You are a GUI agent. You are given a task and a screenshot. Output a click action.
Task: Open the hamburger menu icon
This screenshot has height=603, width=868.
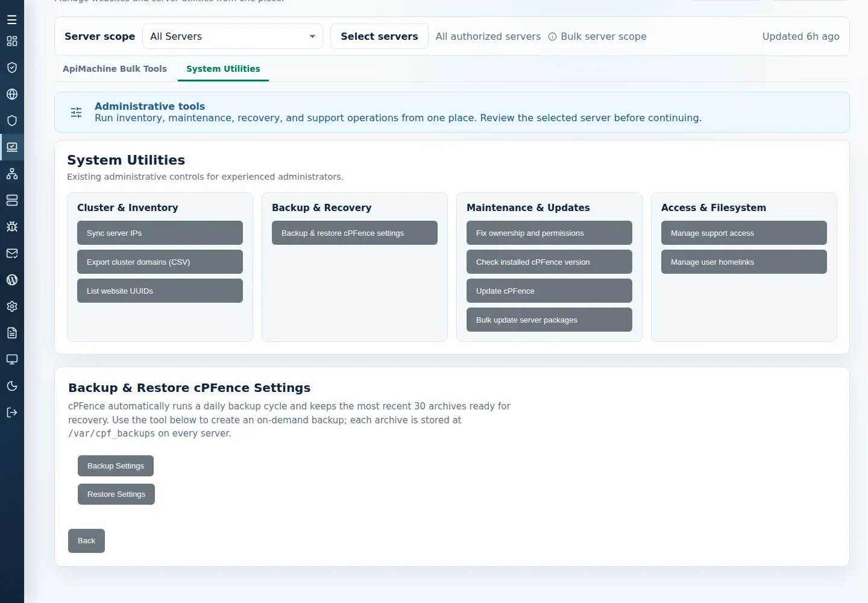[12, 20]
